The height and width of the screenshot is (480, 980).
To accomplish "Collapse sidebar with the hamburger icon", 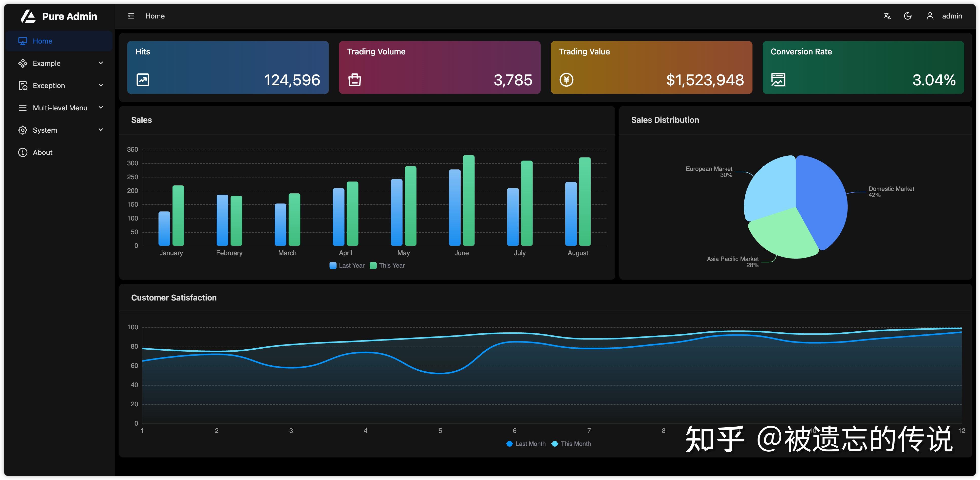I will point(131,16).
